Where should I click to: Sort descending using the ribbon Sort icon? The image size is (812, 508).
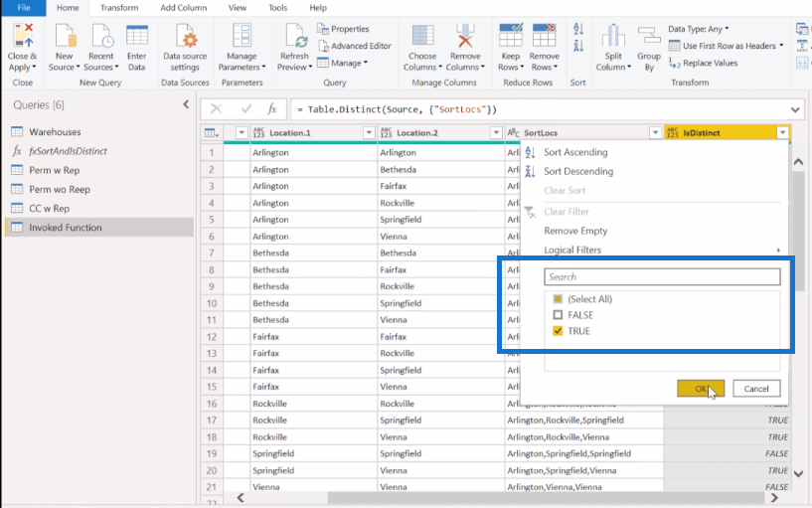point(578,46)
